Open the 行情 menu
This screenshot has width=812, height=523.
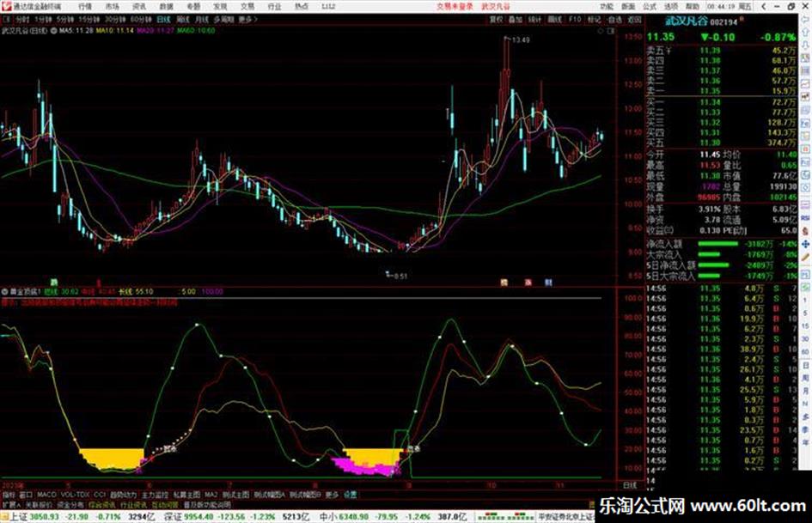tap(85, 7)
